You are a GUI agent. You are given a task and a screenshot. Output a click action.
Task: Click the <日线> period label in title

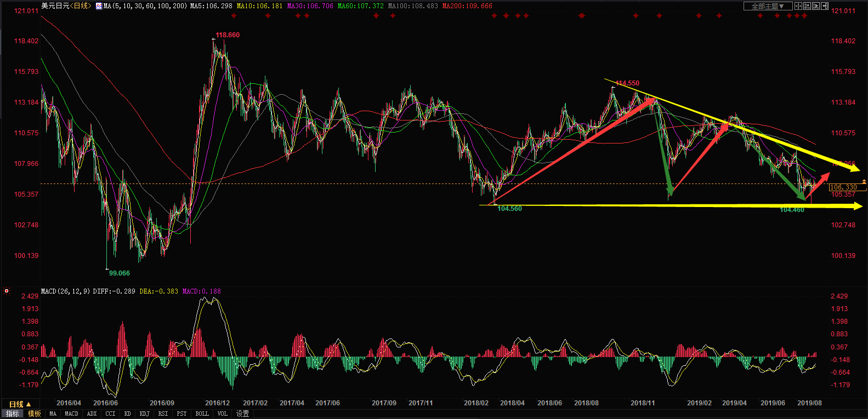point(80,6)
